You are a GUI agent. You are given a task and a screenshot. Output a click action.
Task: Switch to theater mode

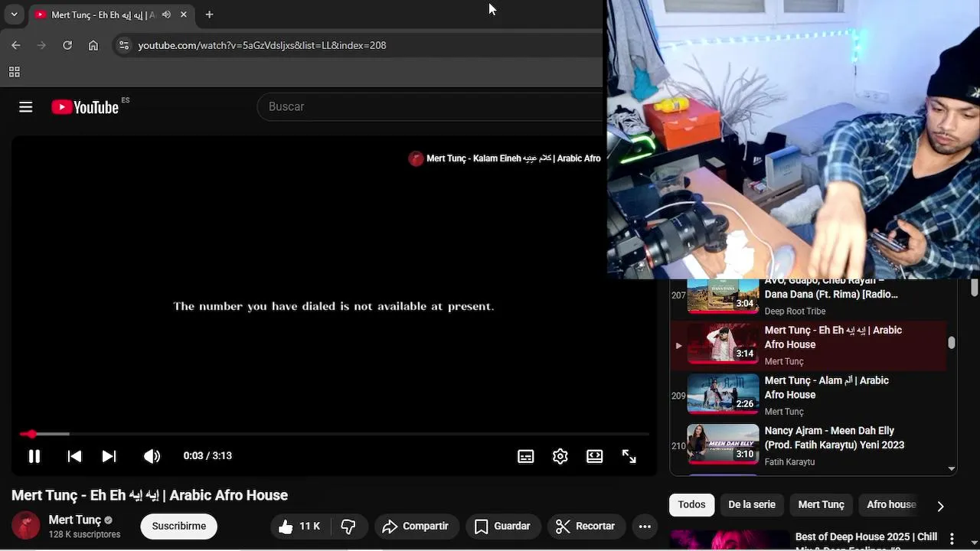coord(595,456)
